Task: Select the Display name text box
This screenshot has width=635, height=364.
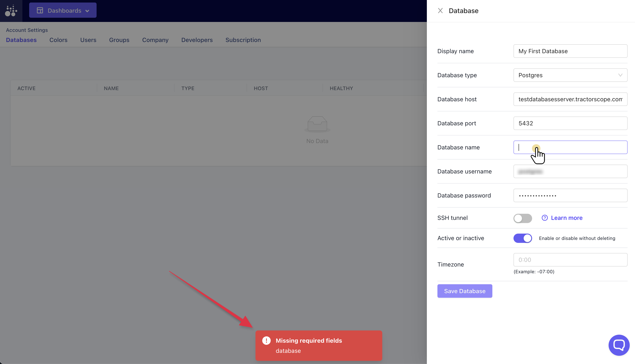Action: tap(570, 51)
